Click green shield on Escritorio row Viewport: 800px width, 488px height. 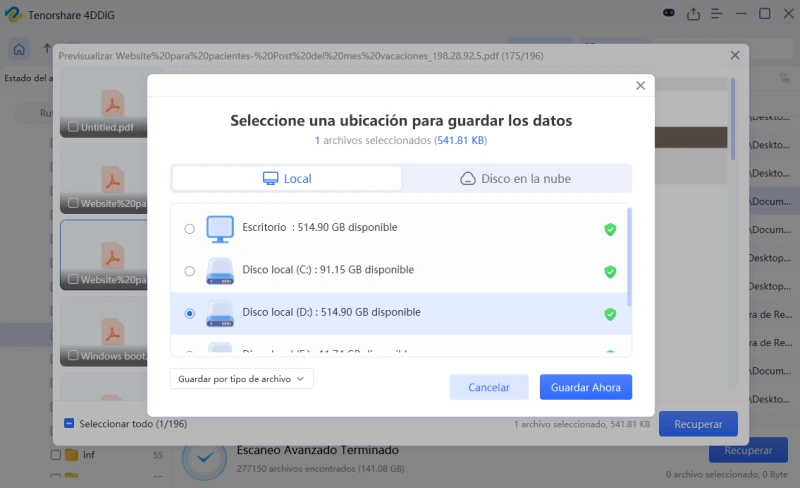610,229
